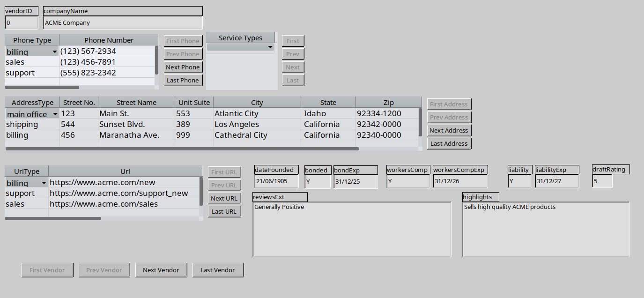Click the Service Types Next button
This screenshot has width=644, height=298.
pyautogui.click(x=293, y=67)
